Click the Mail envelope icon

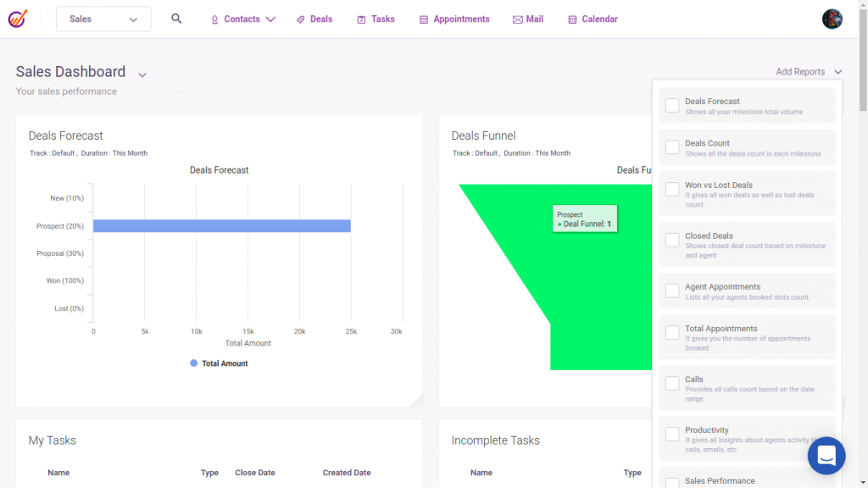coord(518,19)
